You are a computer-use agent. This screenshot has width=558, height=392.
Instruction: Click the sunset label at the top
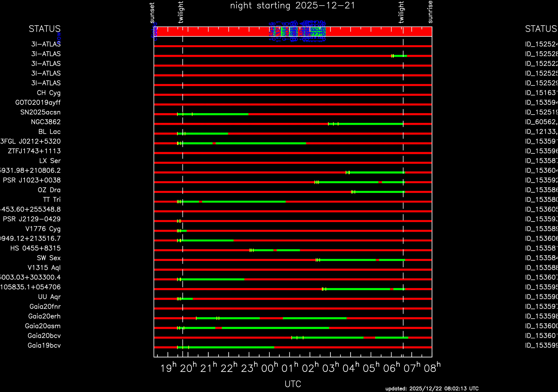(x=152, y=13)
